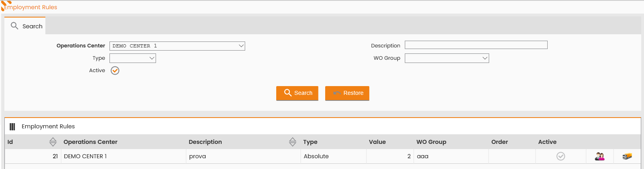Toggle the Active search filter checkbox

pyautogui.click(x=115, y=71)
